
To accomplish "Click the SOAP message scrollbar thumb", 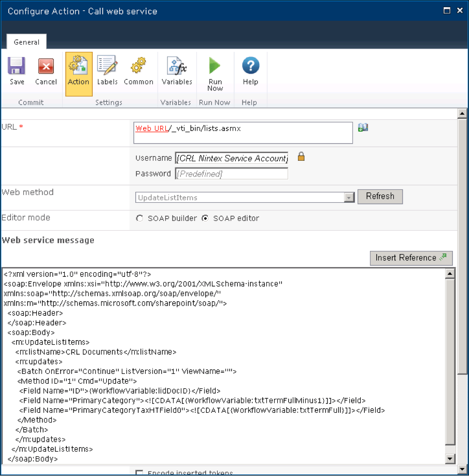I will coord(450,361).
